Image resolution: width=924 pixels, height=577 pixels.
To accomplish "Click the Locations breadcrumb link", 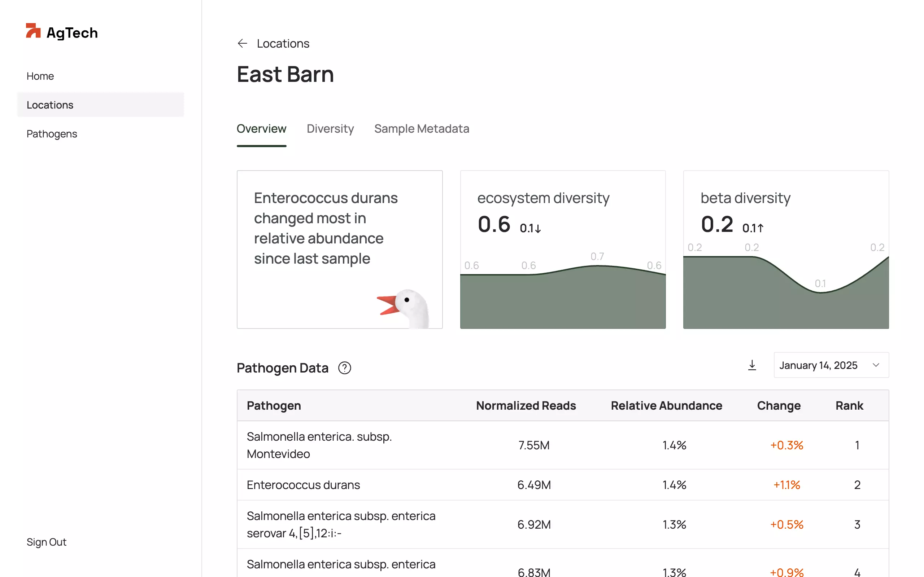I will click(x=283, y=44).
